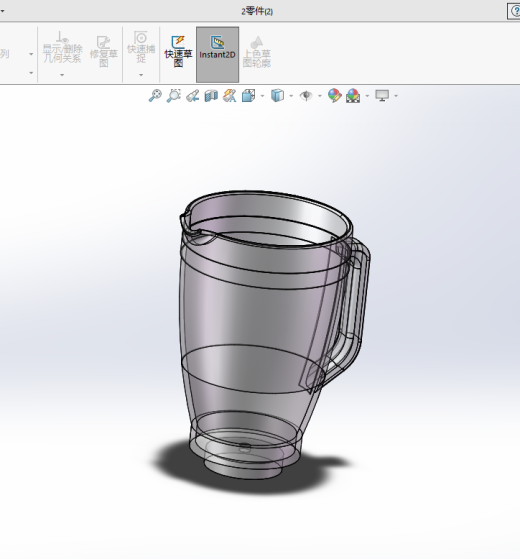
Task: Click the View Orientation cube icon
Action: 248,96
